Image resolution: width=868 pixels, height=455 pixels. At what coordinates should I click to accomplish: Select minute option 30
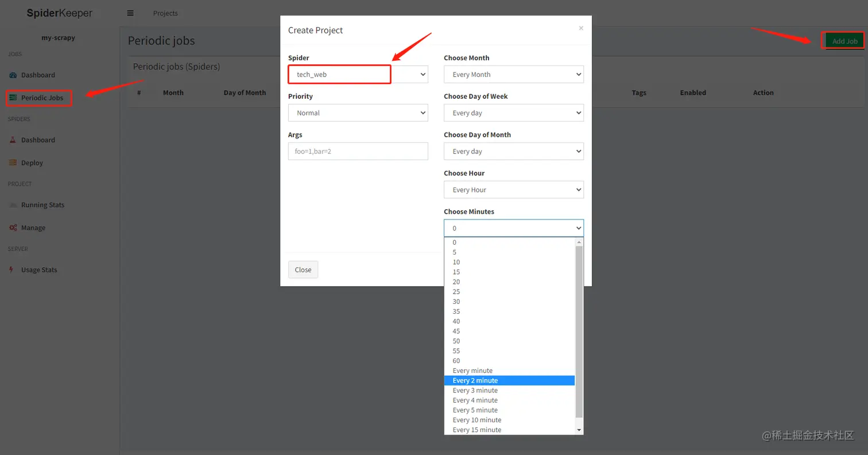(x=509, y=302)
